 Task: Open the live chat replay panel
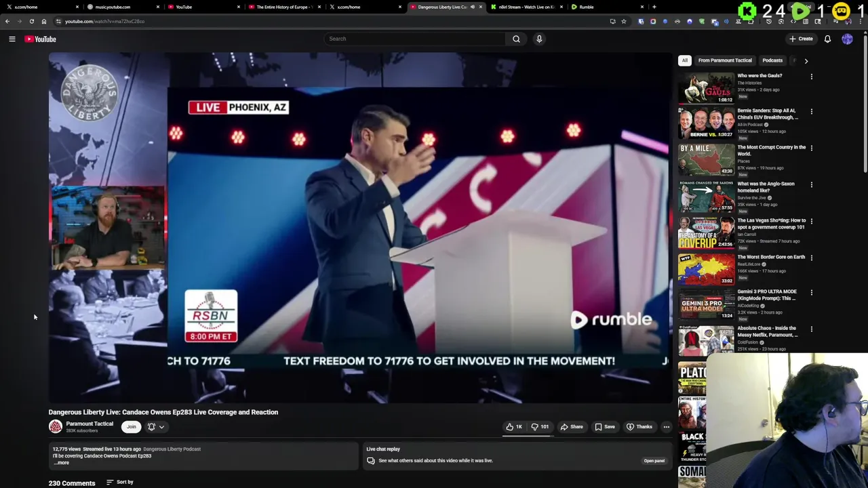tap(654, 461)
